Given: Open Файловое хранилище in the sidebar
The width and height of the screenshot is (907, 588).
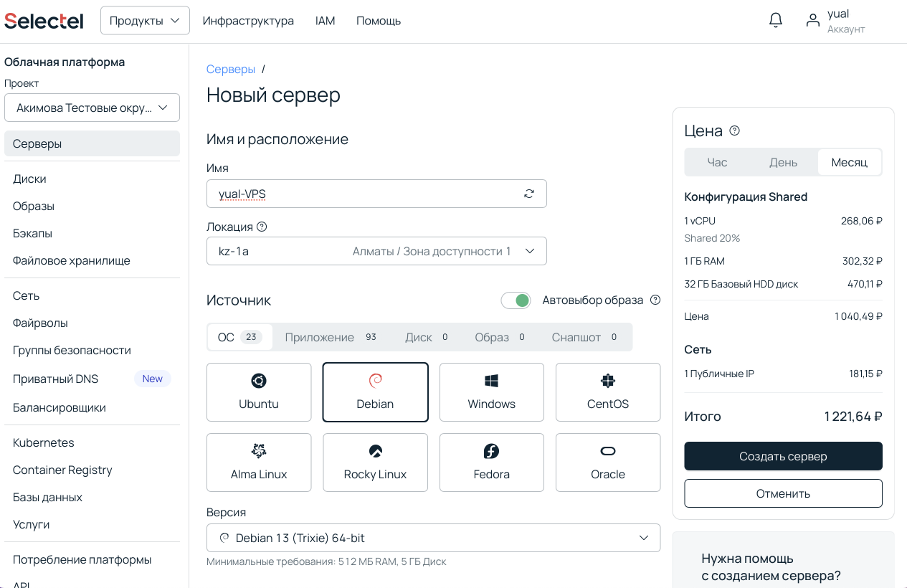Looking at the screenshot, I should pyautogui.click(x=92, y=260).
